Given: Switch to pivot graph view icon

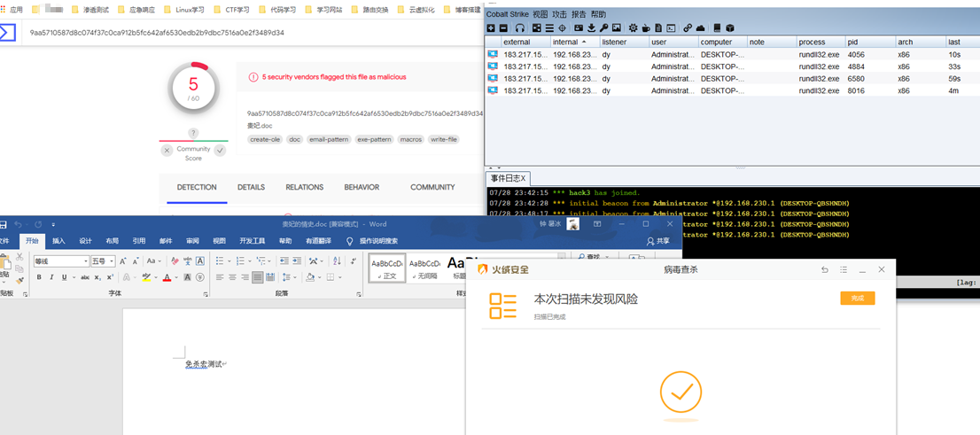Looking at the screenshot, I should (537, 28).
